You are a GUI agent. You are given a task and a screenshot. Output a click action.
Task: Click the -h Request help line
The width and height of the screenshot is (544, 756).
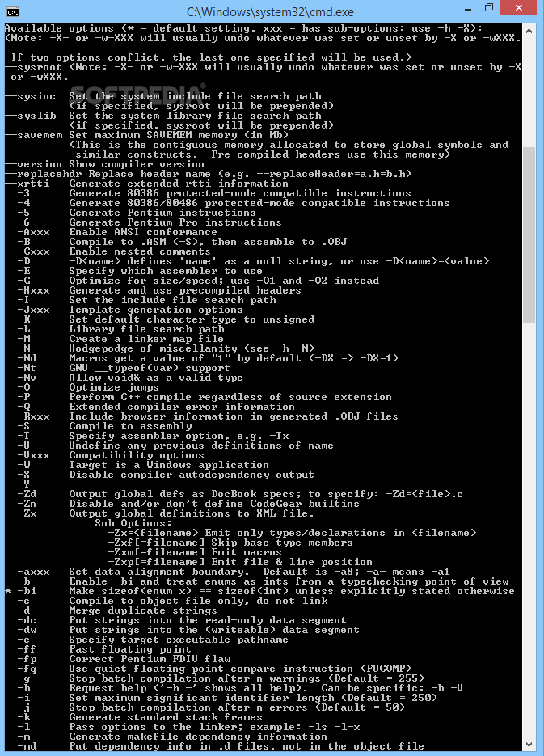(240, 688)
